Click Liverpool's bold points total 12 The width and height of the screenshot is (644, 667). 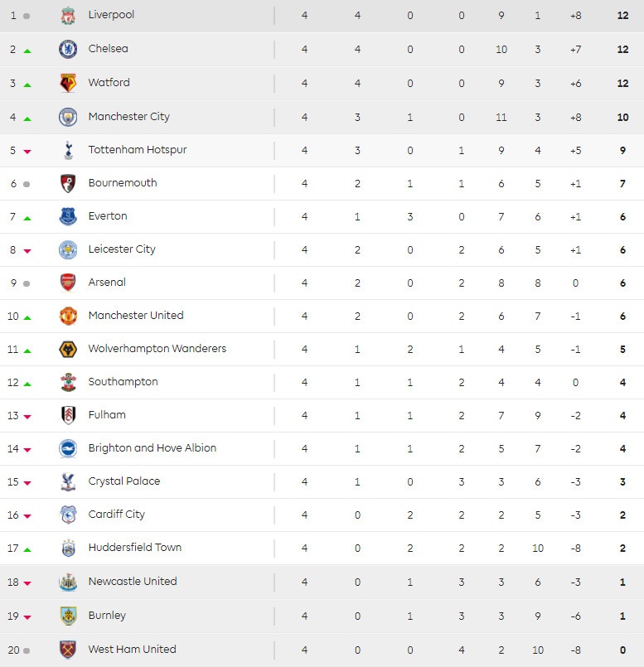(622, 15)
